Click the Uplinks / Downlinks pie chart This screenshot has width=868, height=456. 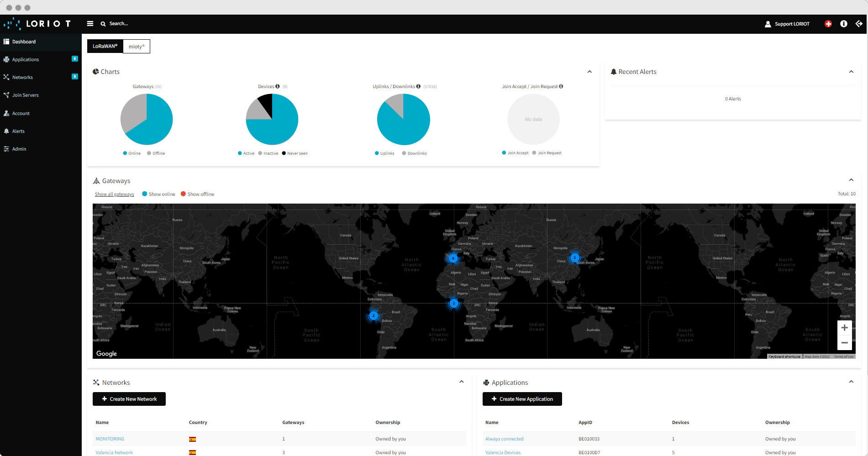point(404,120)
